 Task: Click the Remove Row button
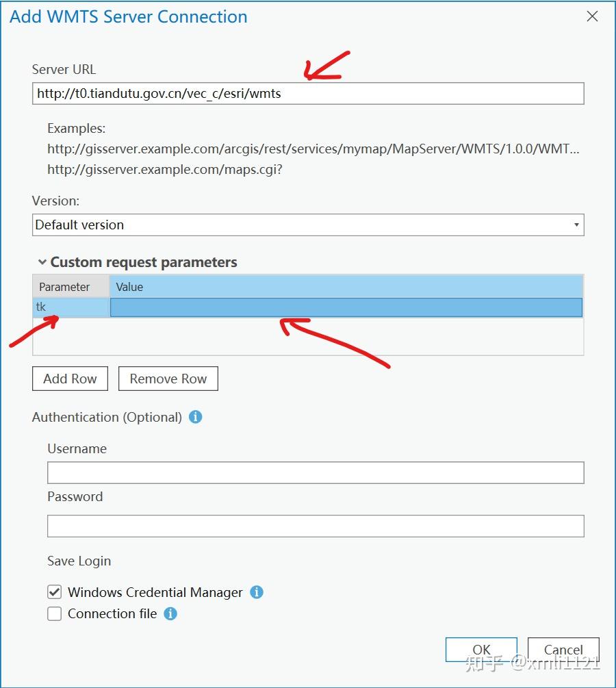168,379
